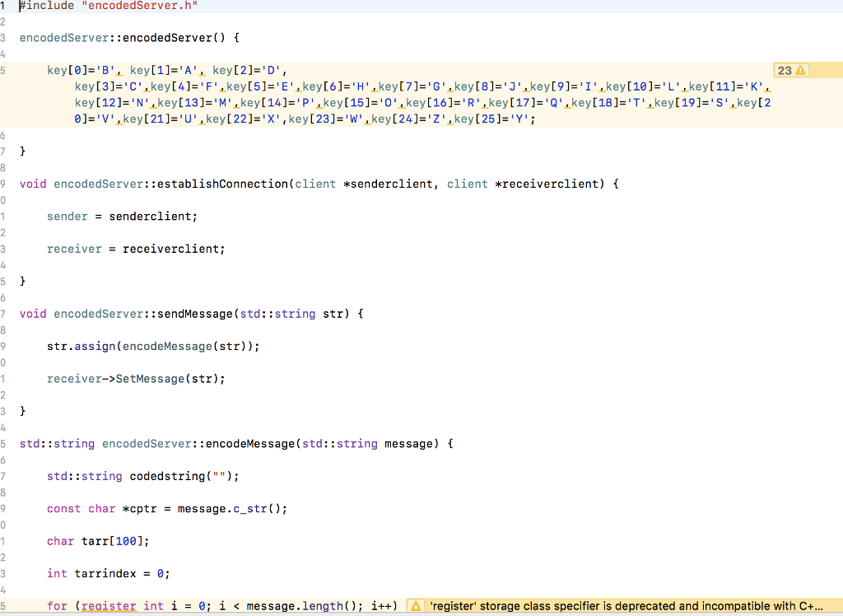
Task: Click key[5]='E' assignment
Action: (261, 86)
